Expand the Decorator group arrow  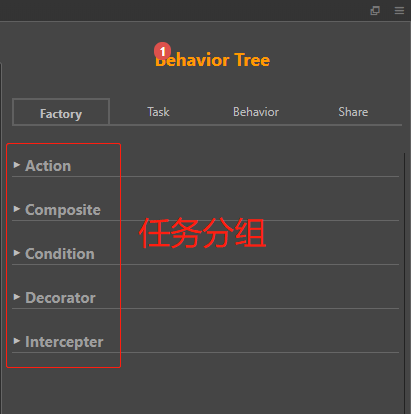click(17, 297)
